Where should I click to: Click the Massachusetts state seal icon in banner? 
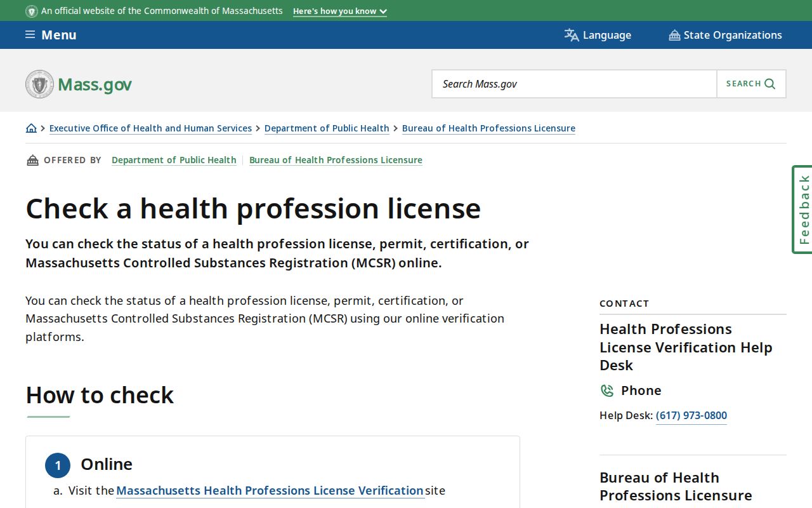[32, 11]
